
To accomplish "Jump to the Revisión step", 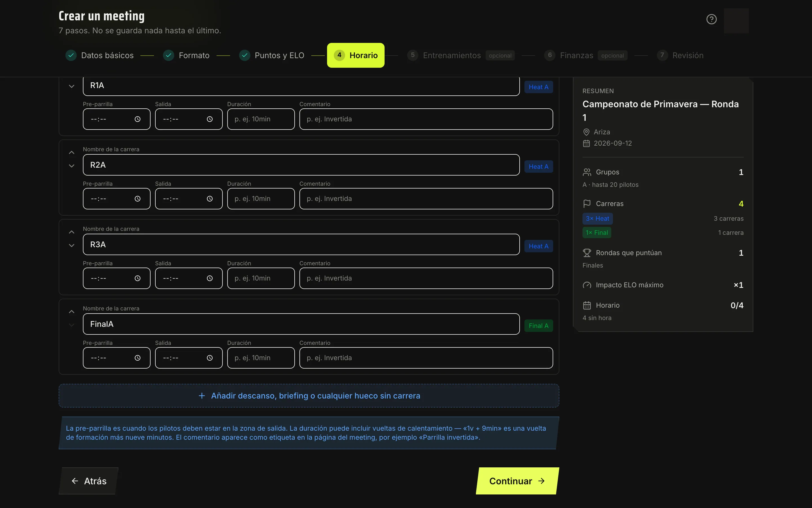I will click(680, 55).
